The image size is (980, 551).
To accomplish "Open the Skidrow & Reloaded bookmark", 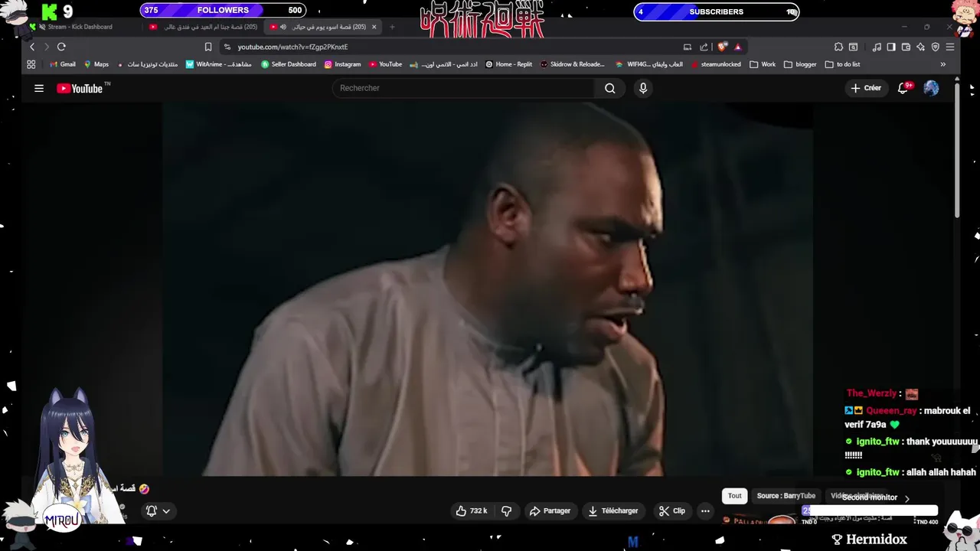I will pyautogui.click(x=572, y=64).
